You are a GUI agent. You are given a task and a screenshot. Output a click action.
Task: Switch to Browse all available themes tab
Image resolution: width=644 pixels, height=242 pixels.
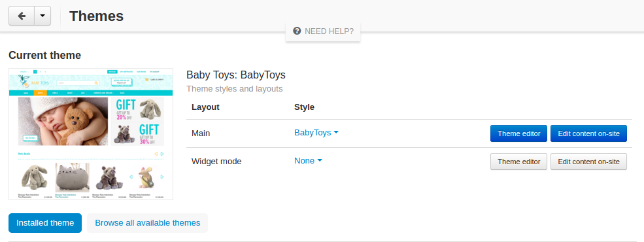[148, 222]
